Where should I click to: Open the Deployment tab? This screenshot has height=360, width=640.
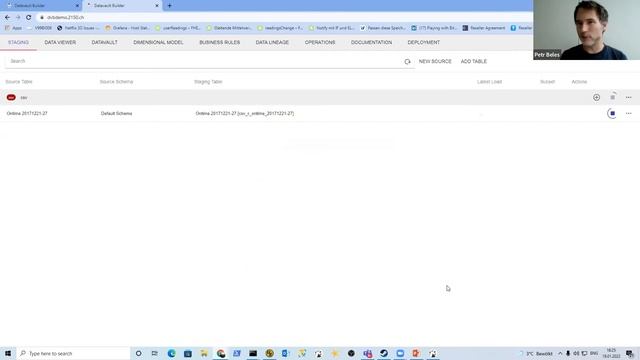pos(424,42)
